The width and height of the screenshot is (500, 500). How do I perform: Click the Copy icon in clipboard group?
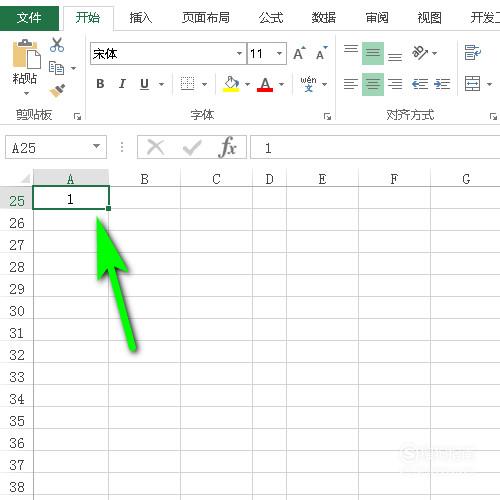click(x=56, y=68)
